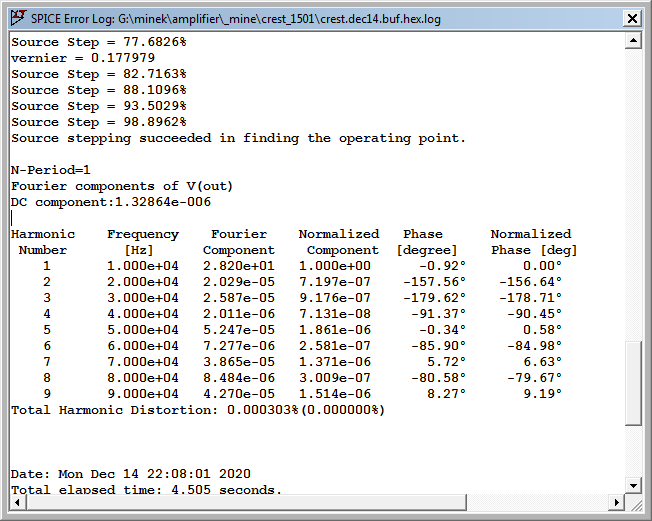Click the text 'Source Step = 88.1096%'
Image resolution: width=652 pixels, height=521 pixels.
coord(99,90)
